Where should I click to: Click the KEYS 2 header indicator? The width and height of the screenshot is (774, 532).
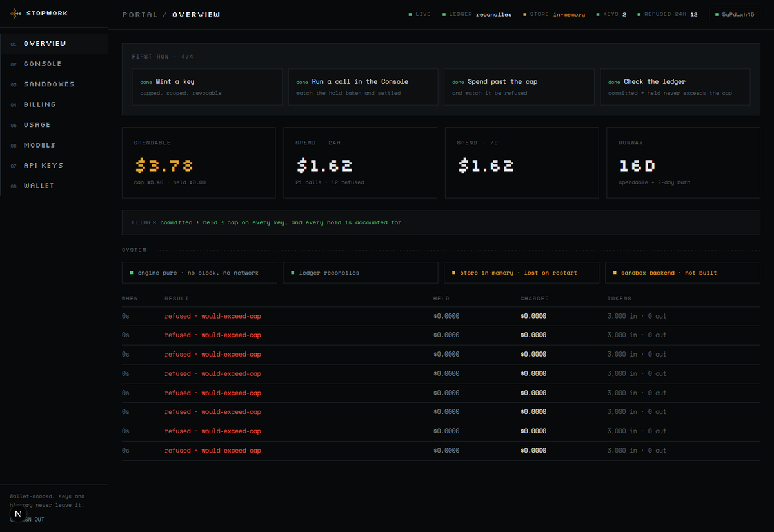tap(611, 14)
